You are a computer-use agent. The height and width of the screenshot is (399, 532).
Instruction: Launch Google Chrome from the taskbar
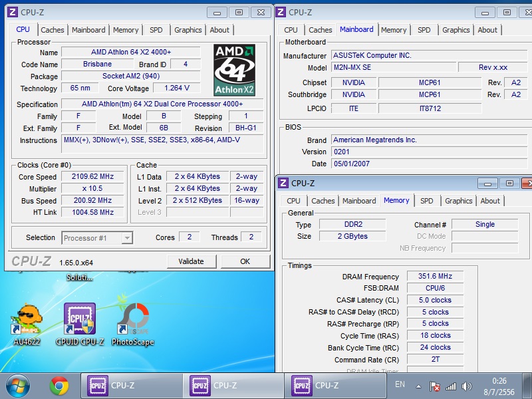point(59,386)
